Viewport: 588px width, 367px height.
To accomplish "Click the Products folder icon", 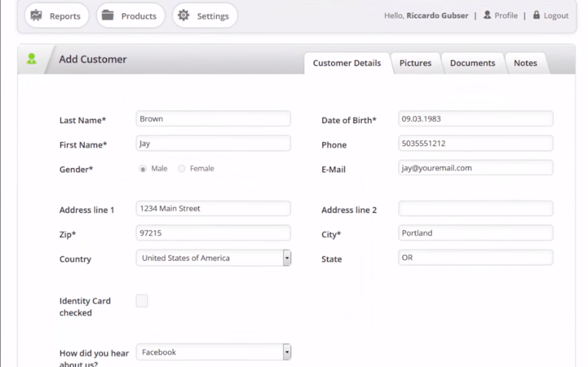I will pyautogui.click(x=107, y=15).
